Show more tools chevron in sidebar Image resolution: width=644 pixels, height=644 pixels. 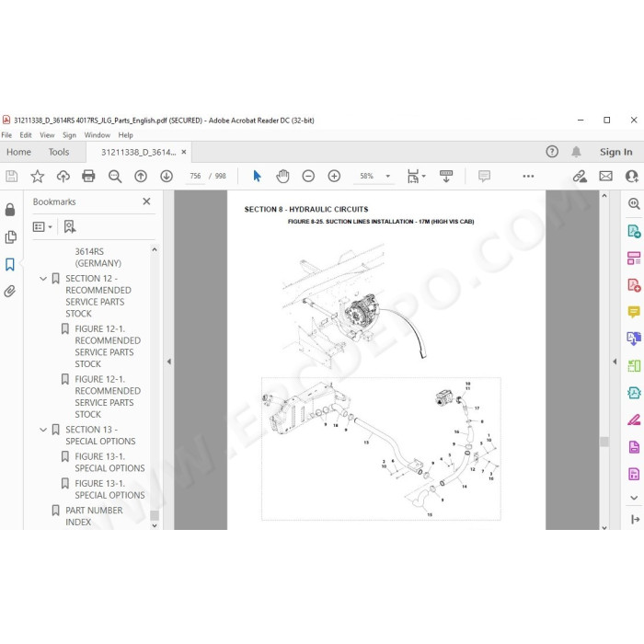point(634,498)
